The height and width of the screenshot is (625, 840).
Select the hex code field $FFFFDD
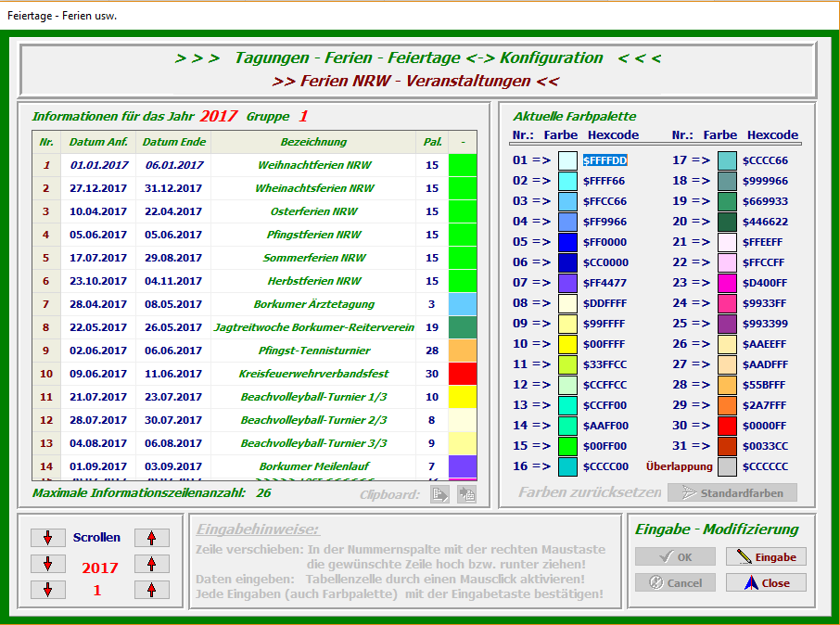pos(605,160)
